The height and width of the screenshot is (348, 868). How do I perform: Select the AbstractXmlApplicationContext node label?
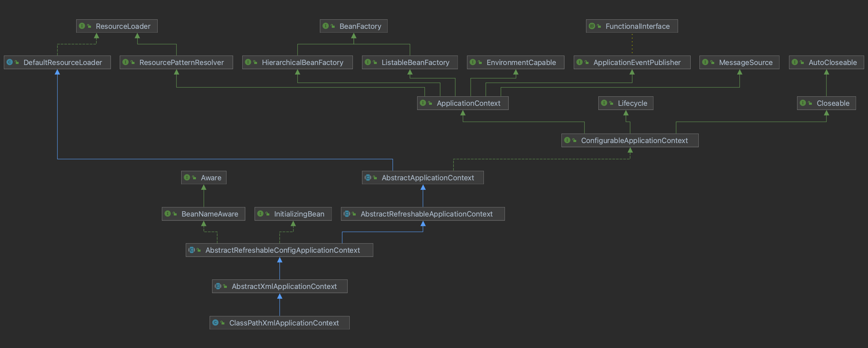(284, 286)
